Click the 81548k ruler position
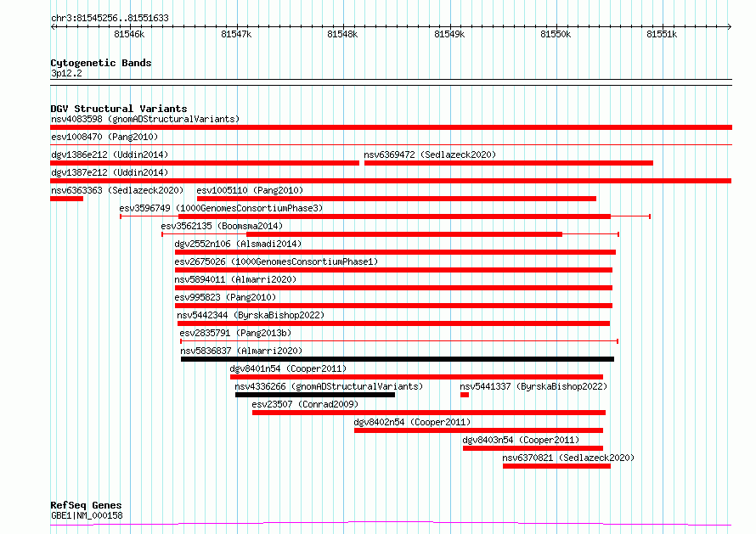This screenshot has width=756, height=534. click(x=342, y=34)
